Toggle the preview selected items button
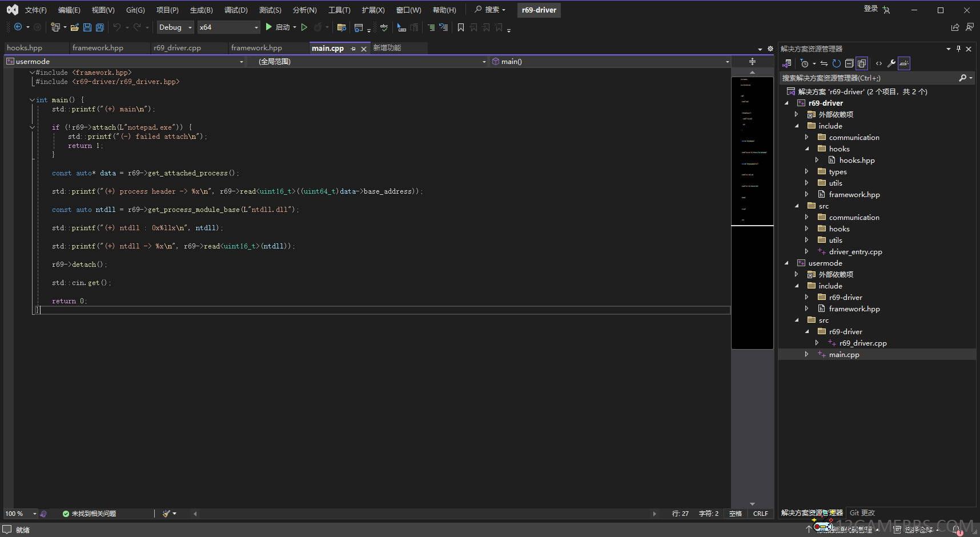980x537 pixels. (904, 63)
